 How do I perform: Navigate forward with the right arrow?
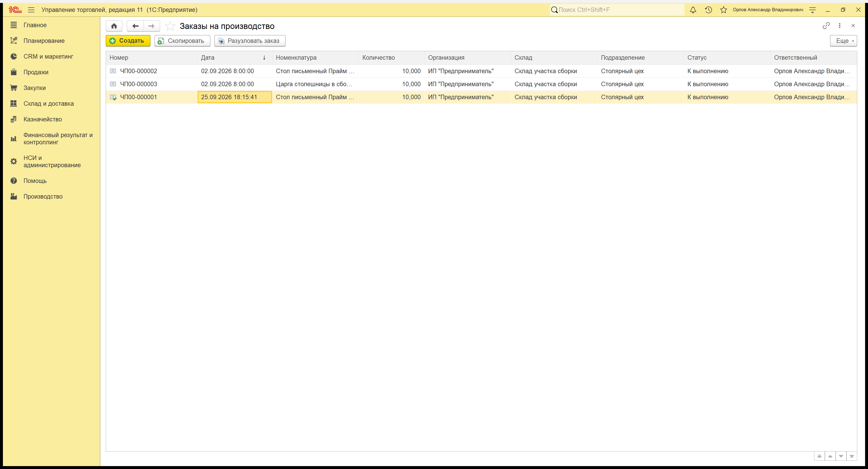pos(152,26)
